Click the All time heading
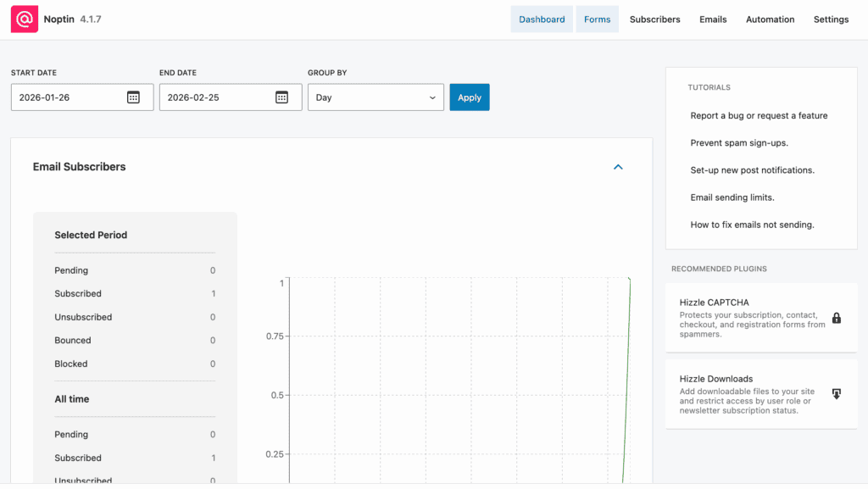 pos(72,399)
